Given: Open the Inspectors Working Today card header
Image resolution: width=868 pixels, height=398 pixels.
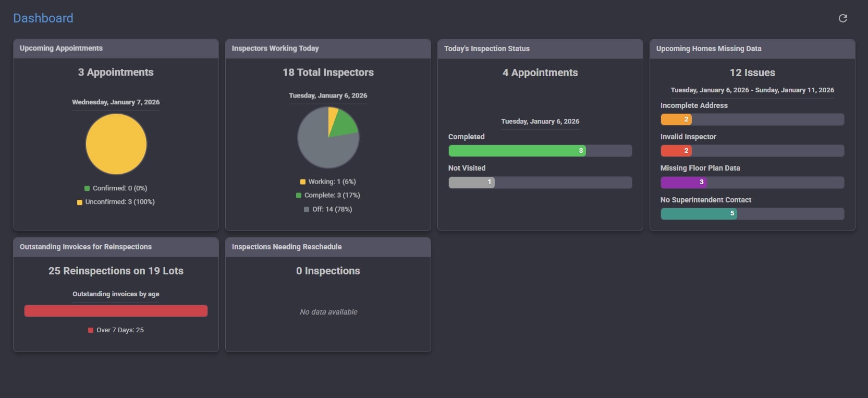Looking at the screenshot, I should click(x=328, y=49).
